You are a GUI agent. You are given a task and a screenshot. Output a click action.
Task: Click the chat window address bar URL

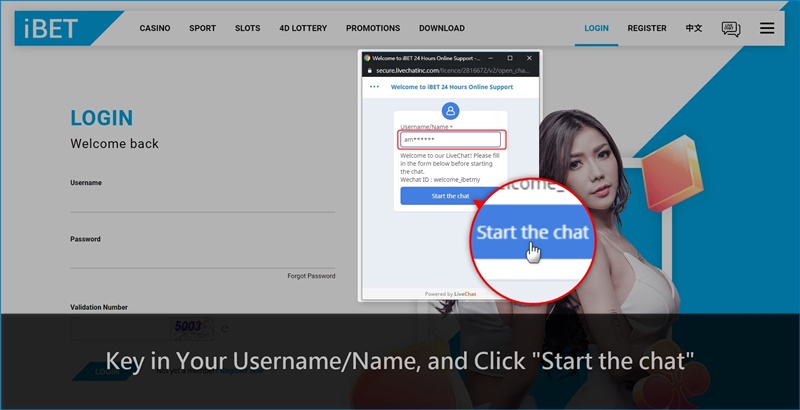pyautogui.click(x=453, y=71)
